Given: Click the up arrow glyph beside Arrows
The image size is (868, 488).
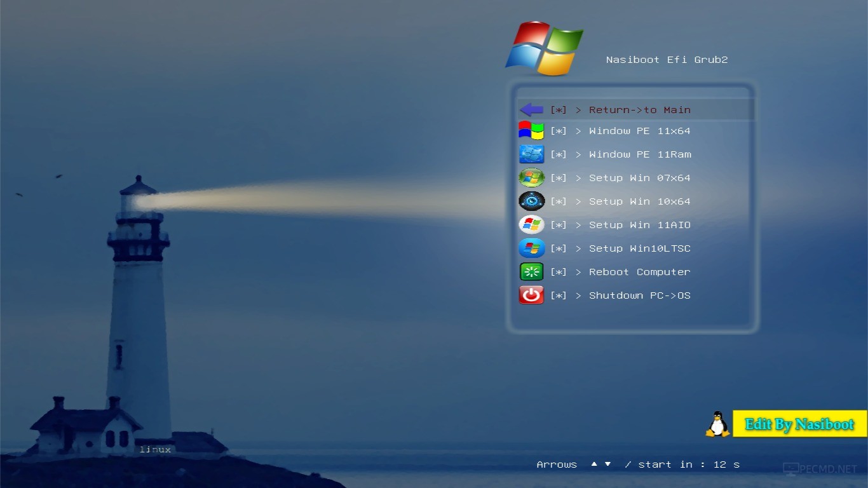Looking at the screenshot, I should click(594, 464).
